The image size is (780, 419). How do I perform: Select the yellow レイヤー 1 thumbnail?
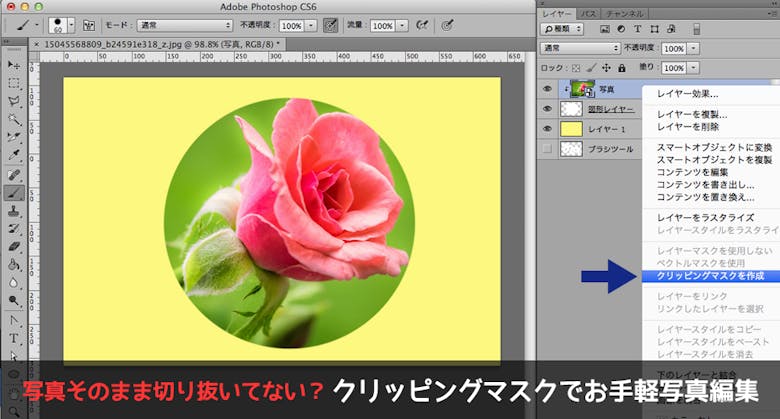tap(573, 129)
